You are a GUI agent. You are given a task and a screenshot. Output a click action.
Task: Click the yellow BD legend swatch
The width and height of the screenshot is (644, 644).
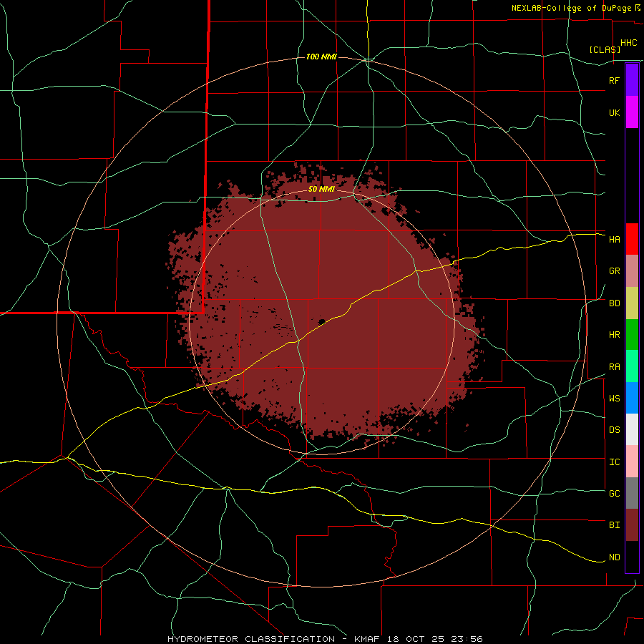pyautogui.click(x=632, y=303)
